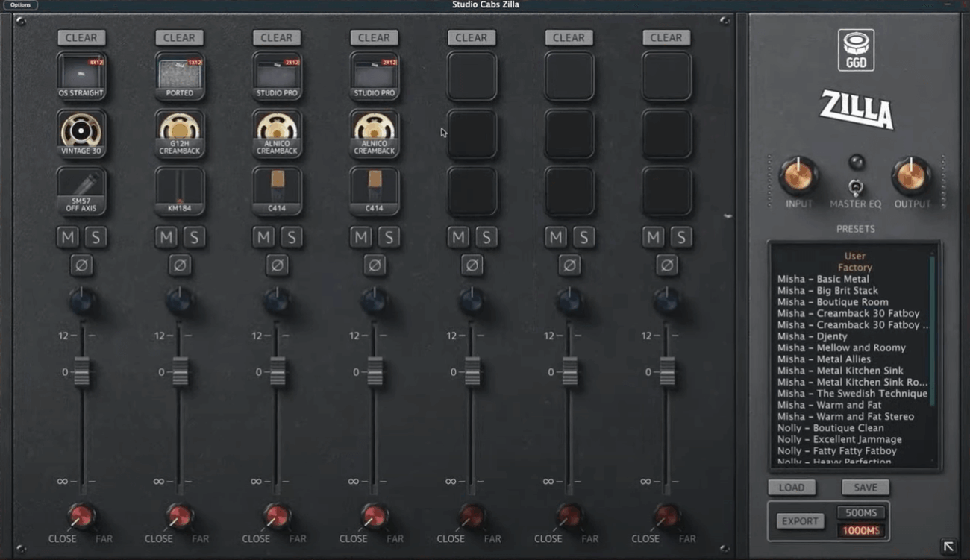Image resolution: width=970 pixels, height=560 pixels.
Task: Solo channel three with its S button
Action: click(x=292, y=236)
